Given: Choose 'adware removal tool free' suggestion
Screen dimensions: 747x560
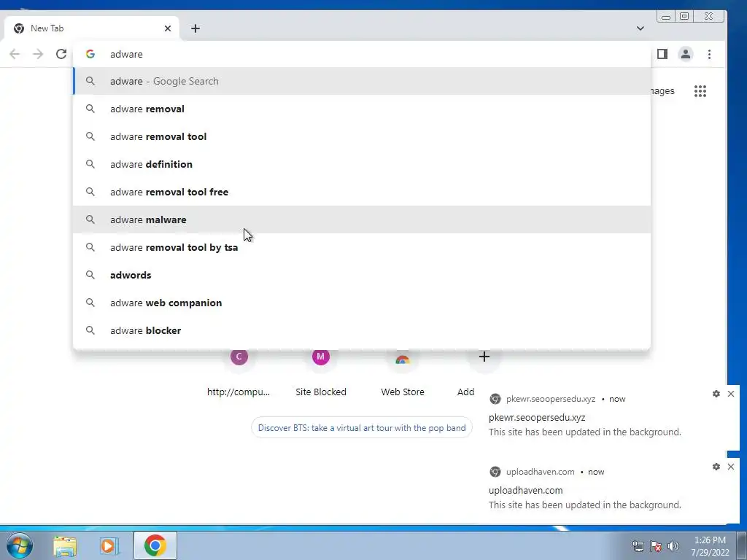Looking at the screenshot, I should pyautogui.click(x=362, y=192).
